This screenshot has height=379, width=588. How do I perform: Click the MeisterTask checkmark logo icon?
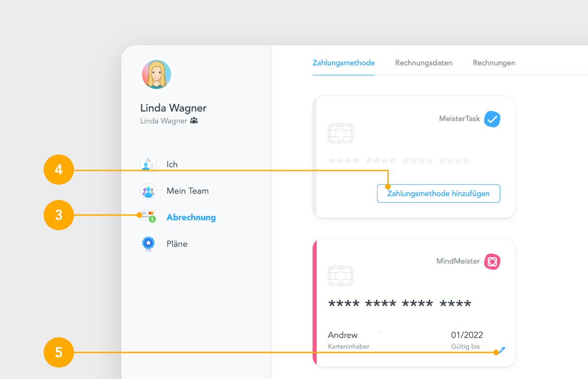pyautogui.click(x=492, y=119)
